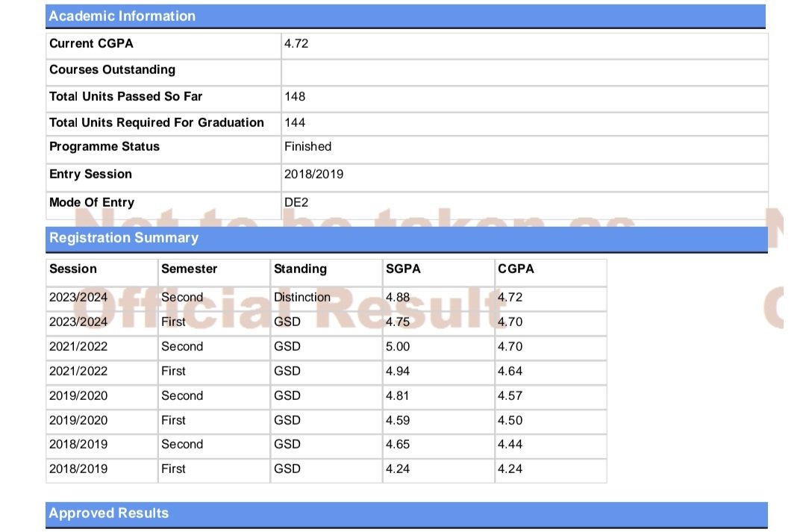Click Total Units Required For Graduation label
This screenshot has height=532, width=806.
[x=156, y=123]
